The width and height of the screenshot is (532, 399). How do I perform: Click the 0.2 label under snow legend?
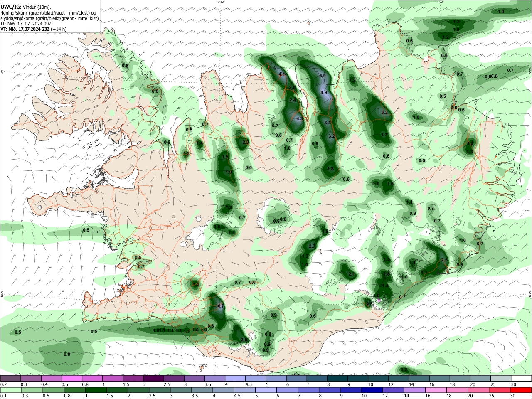pos(3,384)
